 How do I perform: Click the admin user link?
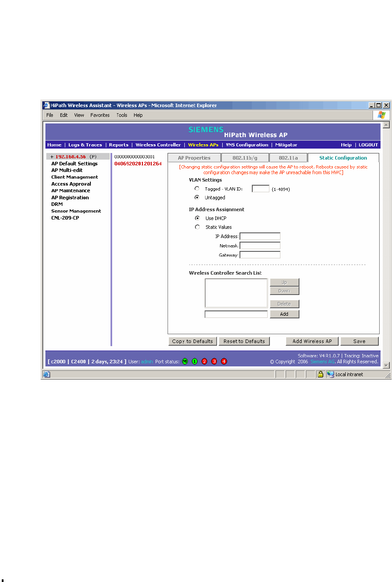point(147,362)
